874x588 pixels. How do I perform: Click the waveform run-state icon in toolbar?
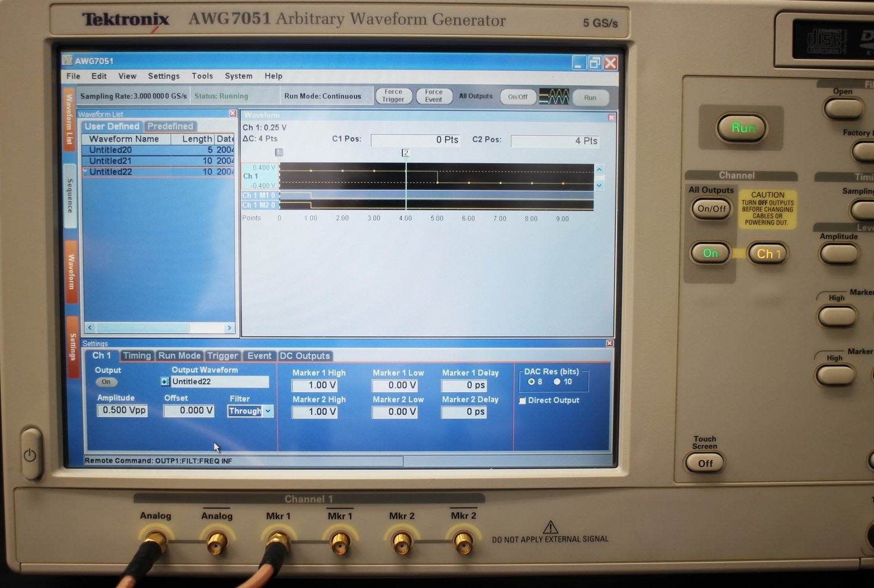click(x=554, y=97)
